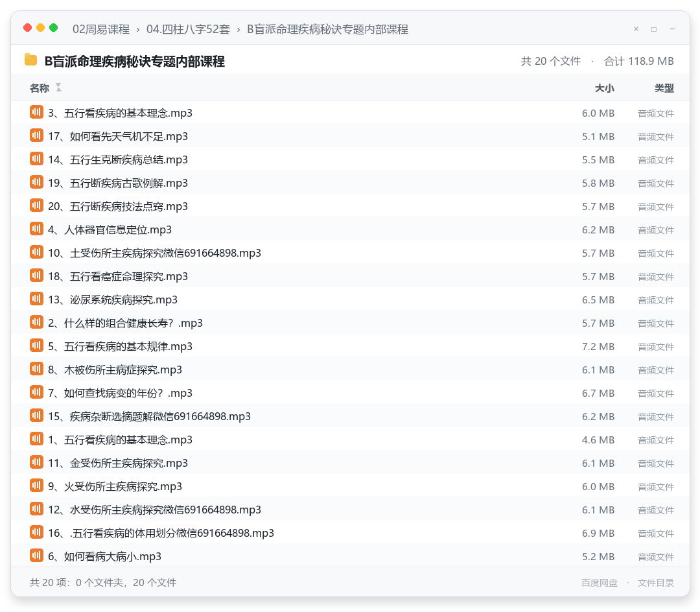Click the red close traffic-light button

pos(28,28)
